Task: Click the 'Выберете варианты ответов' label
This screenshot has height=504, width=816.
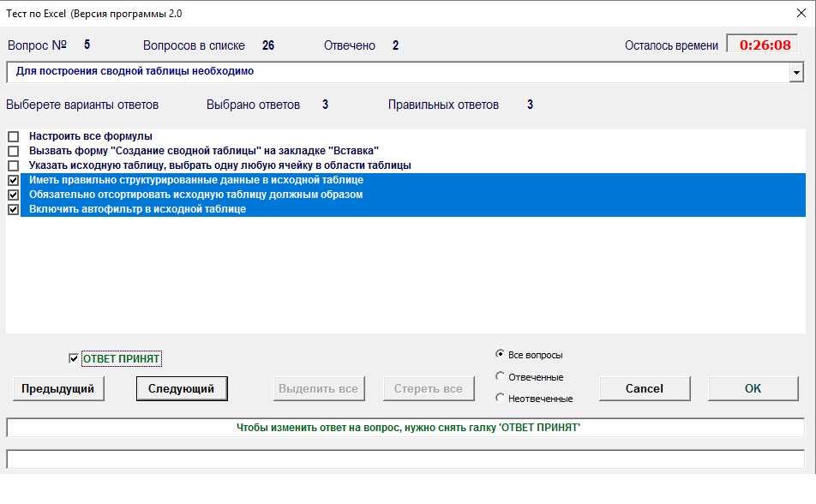Action: pos(82,105)
